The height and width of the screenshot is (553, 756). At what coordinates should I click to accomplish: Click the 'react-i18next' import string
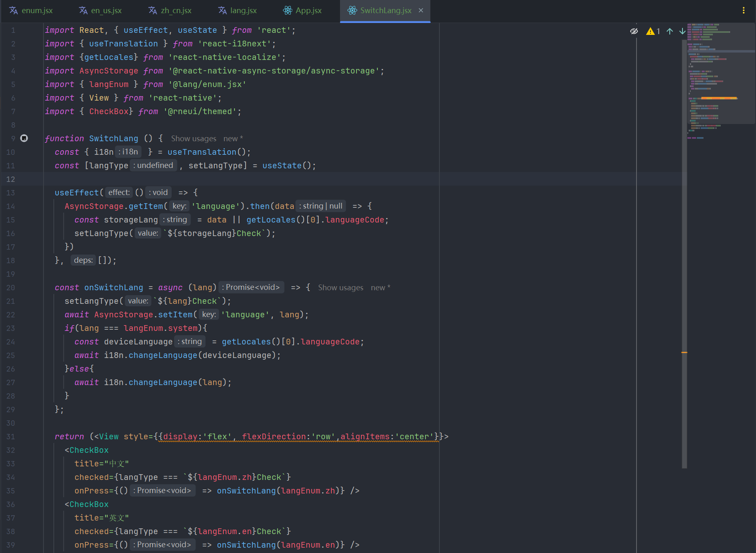pos(234,44)
